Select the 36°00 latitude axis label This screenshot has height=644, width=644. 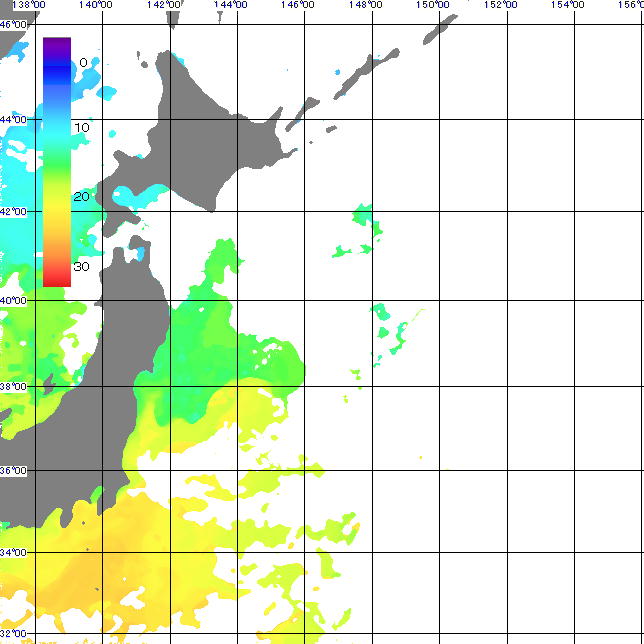[13, 470]
